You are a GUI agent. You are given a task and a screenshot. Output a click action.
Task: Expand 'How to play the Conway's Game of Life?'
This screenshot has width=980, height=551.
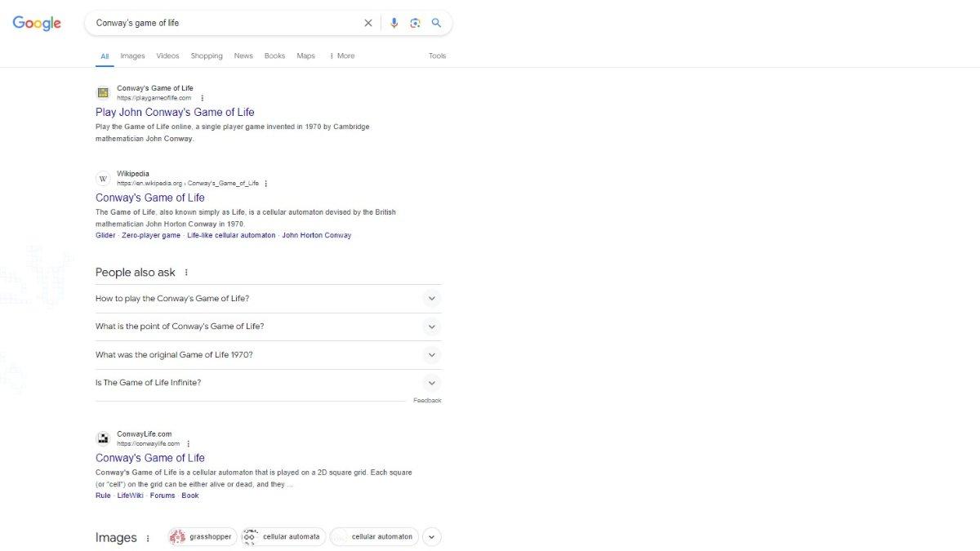click(x=432, y=299)
